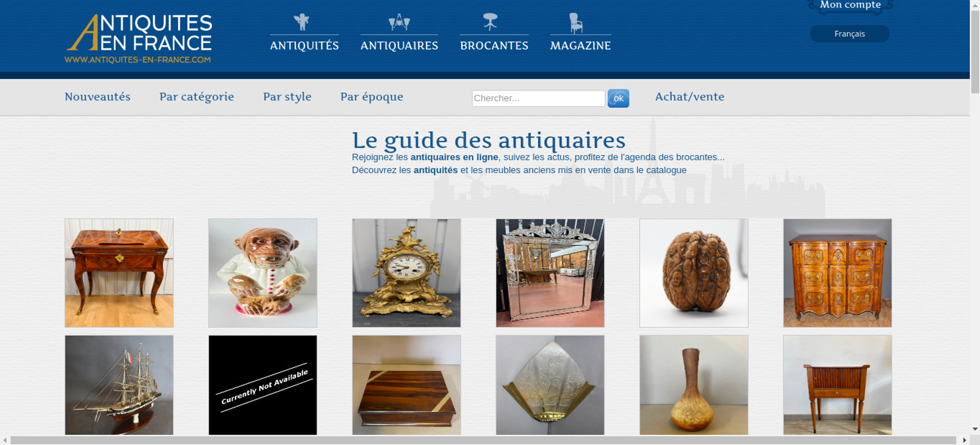Open the Antiquités en France logo homepage
This screenshot has width=980, height=445.
pos(139,39)
